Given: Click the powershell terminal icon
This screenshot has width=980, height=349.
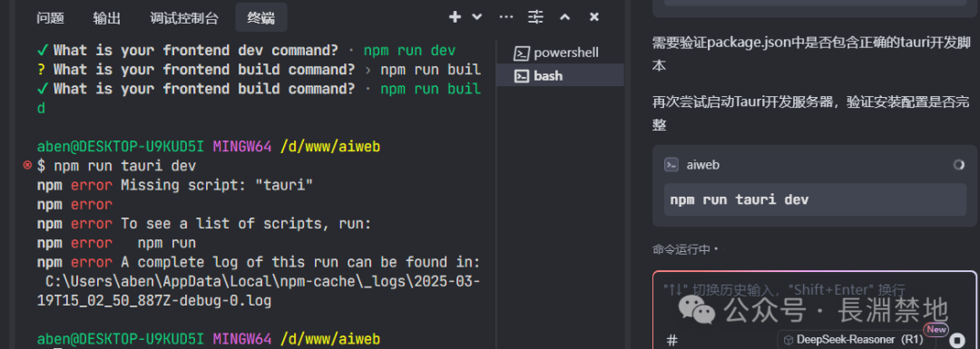Looking at the screenshot, I should click(521, 53).
